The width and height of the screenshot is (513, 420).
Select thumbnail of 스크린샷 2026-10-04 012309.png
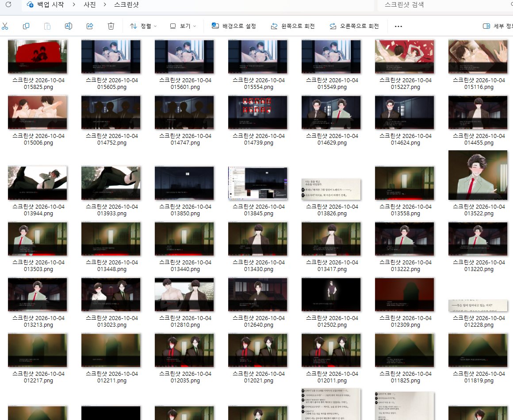point(404,294)
